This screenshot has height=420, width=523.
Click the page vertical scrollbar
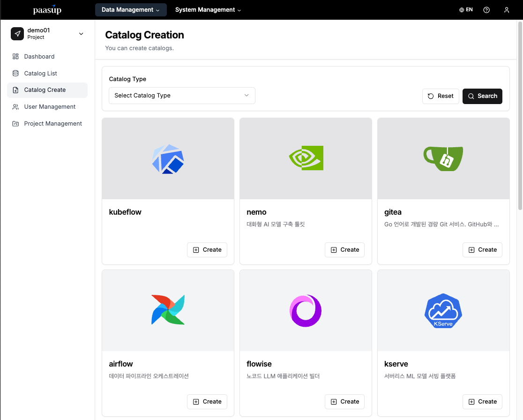point(520,116)
